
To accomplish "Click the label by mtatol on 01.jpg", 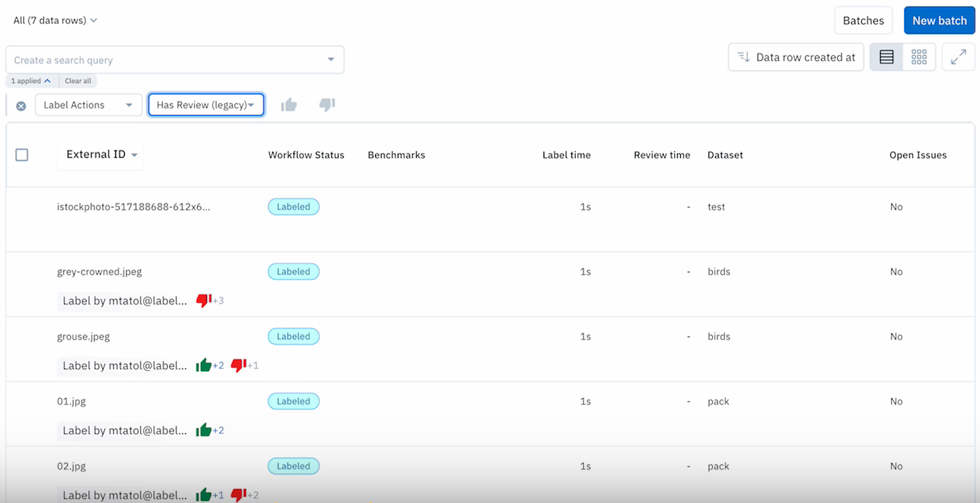I will click(125, 430).
